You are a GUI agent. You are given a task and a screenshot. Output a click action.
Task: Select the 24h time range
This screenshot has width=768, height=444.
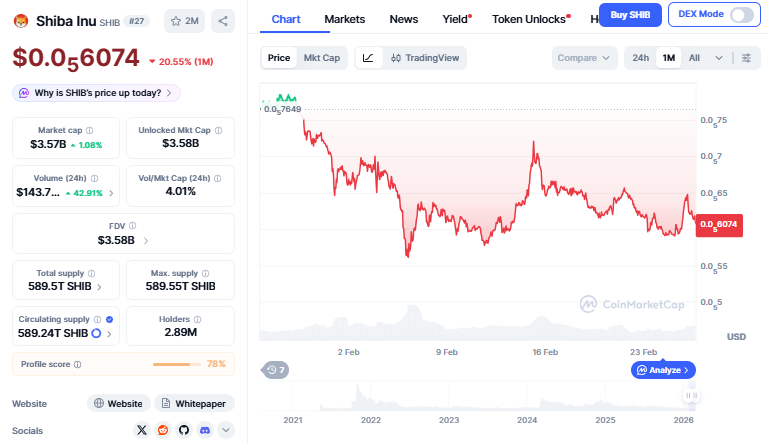pos(640,58)
